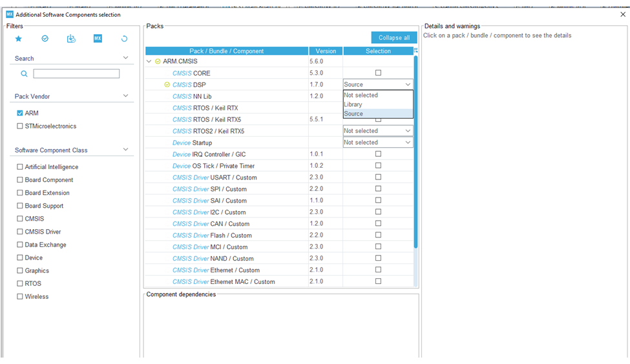Select the CMSIS Driver CAN / Custom checkbox
Screen dimensions: 630x364
378,223
